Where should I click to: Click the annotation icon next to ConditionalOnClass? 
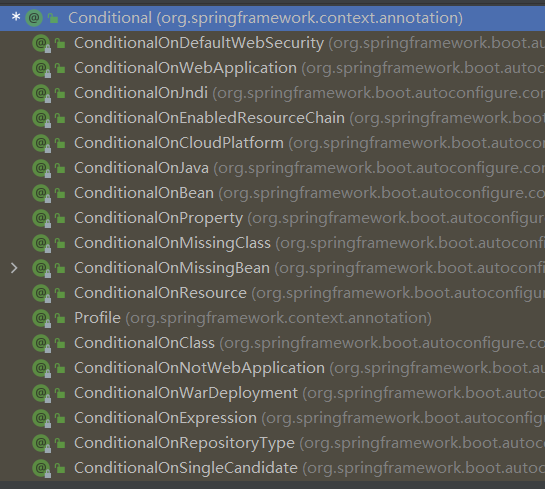[41, 343]
